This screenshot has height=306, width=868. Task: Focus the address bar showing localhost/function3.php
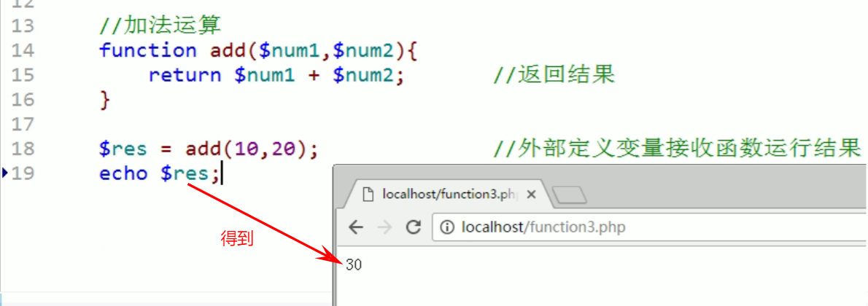point(584,227)
